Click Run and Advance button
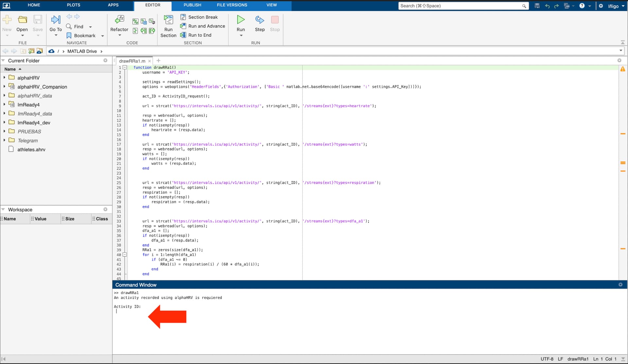 tap(202, 26)
